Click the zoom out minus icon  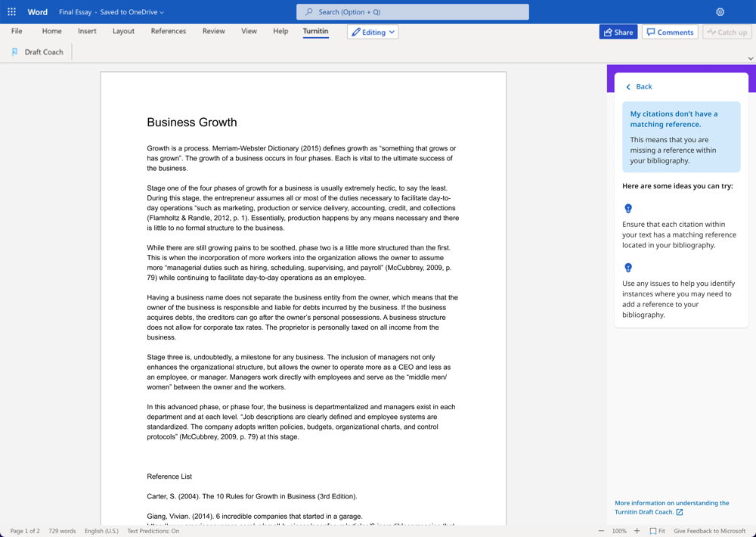601,531
